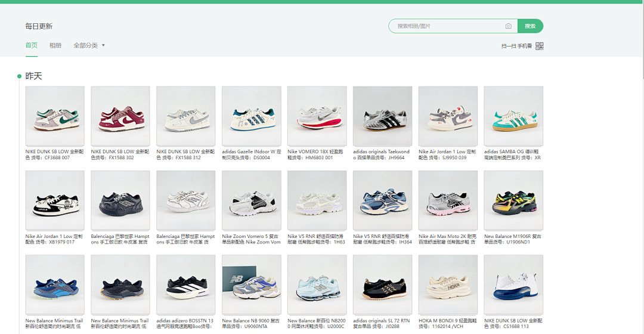Click the caption with 货号：HM6803 001
Screen dimensions: 644x334
pos(317,154)
